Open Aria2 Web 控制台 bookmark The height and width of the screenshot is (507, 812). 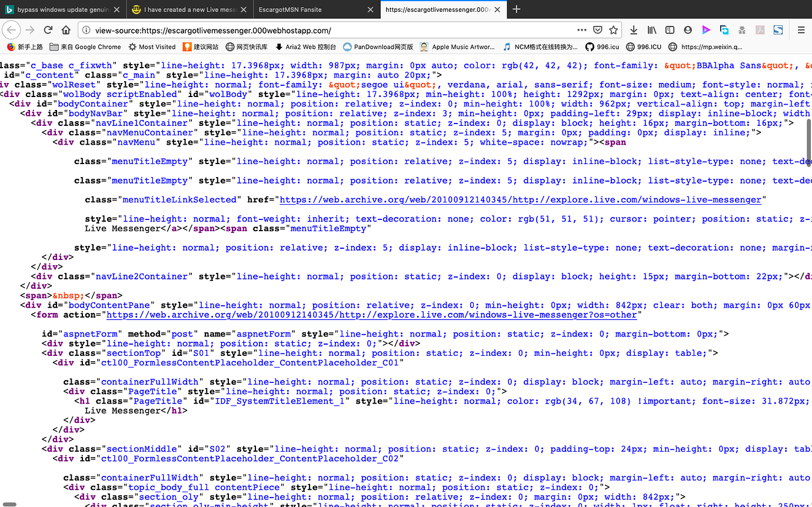(305, 47)
